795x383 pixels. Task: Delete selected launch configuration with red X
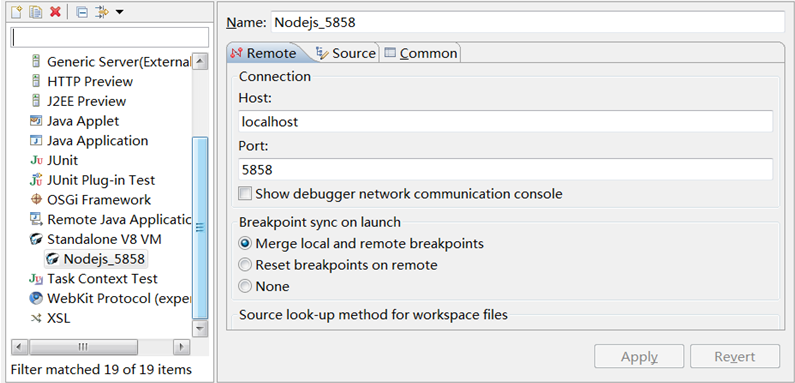pyautogui.click(x=55, y=12)
